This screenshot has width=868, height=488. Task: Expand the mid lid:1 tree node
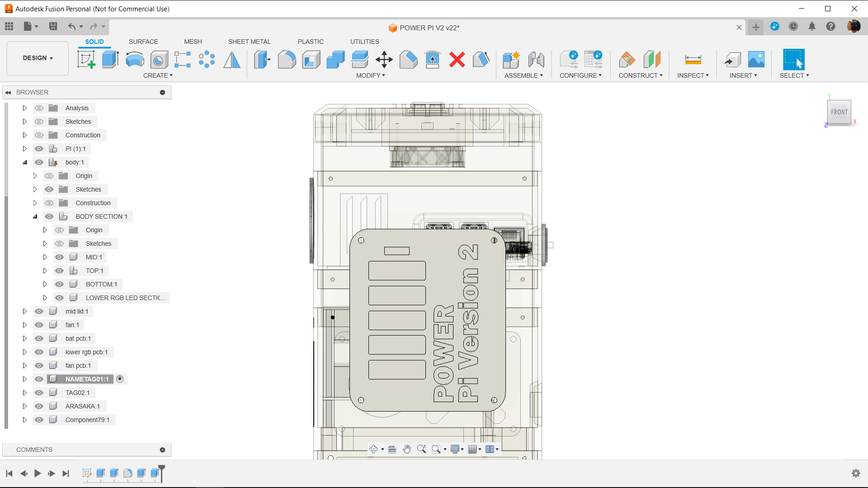25,311
